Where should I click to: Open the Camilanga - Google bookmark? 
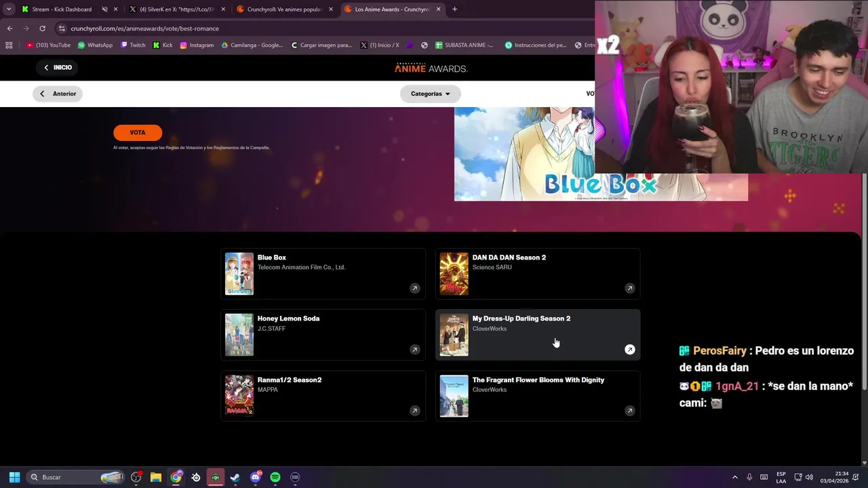251,45
